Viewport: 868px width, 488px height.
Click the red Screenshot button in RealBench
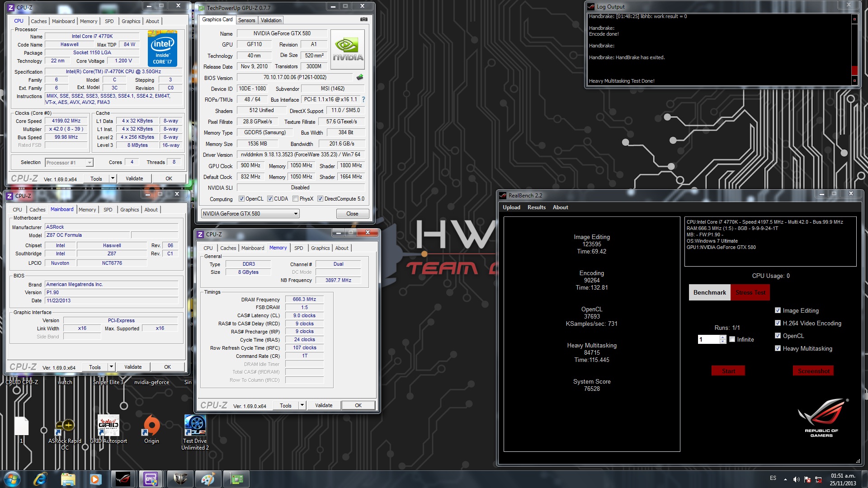[x=813, y=371]
